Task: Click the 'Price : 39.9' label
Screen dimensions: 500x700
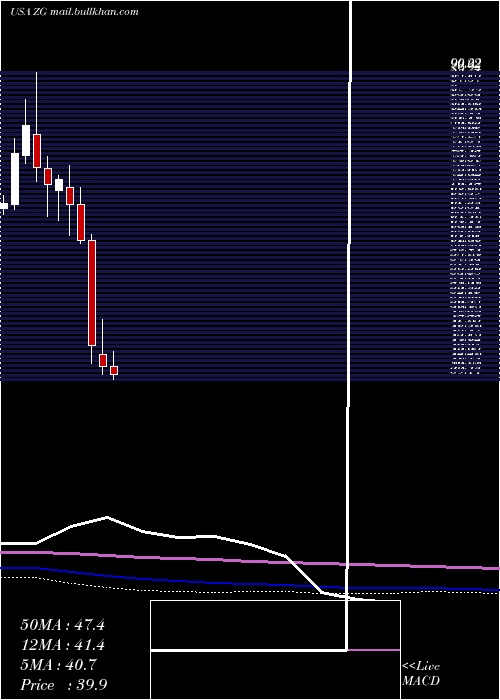Action: pyautogui.click(x=63, y=685)
